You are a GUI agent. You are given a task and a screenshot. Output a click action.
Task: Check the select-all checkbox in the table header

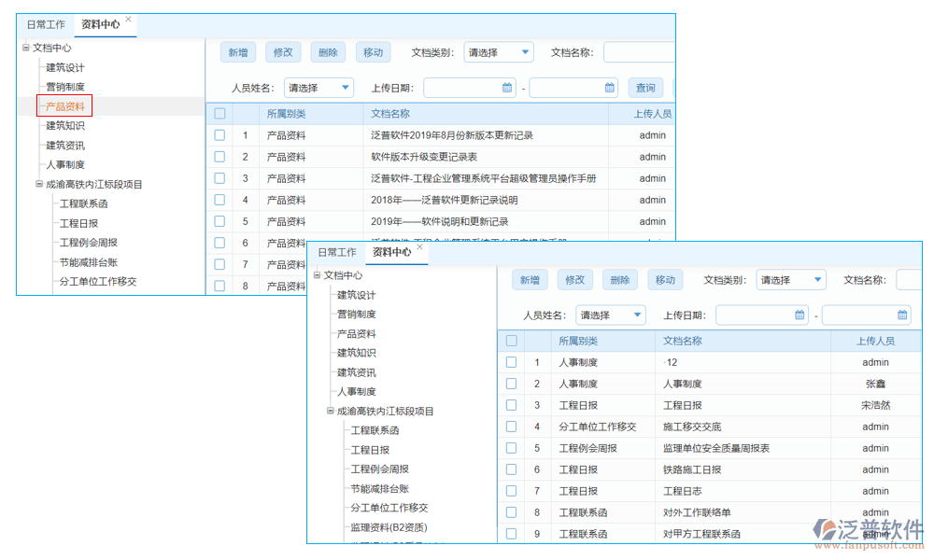219,112
